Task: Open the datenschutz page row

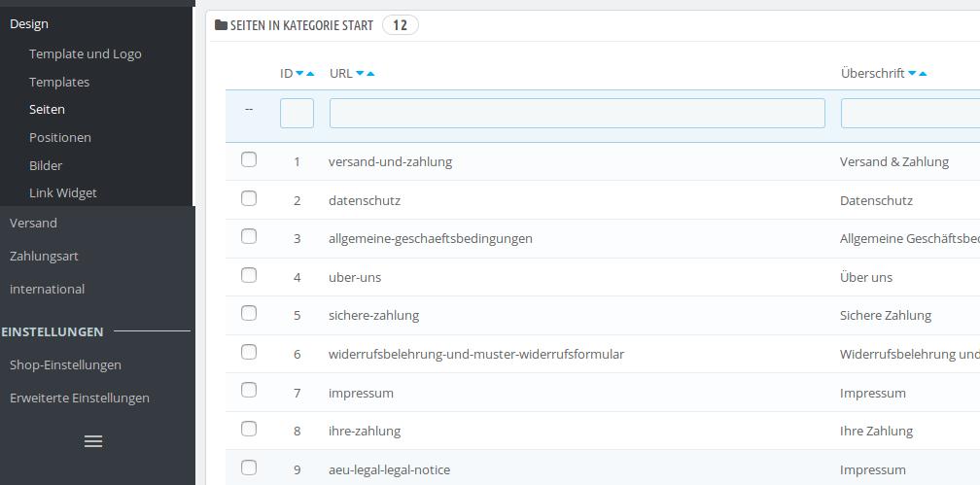Action: coord(365,200)
